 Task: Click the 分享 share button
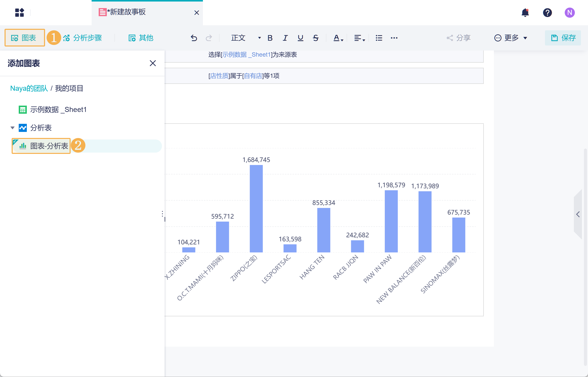[x=458, y=38]
